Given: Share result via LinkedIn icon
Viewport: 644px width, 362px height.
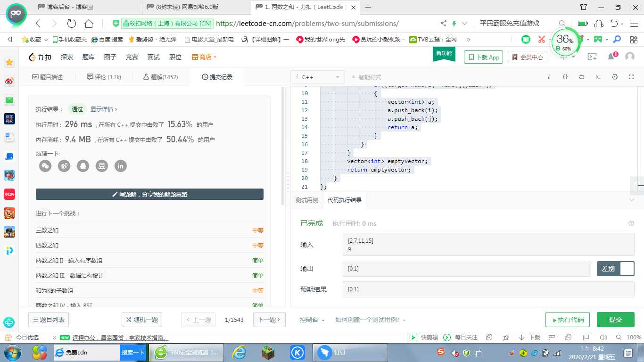Looking at the screenshot, I should (x=121, y=166).
